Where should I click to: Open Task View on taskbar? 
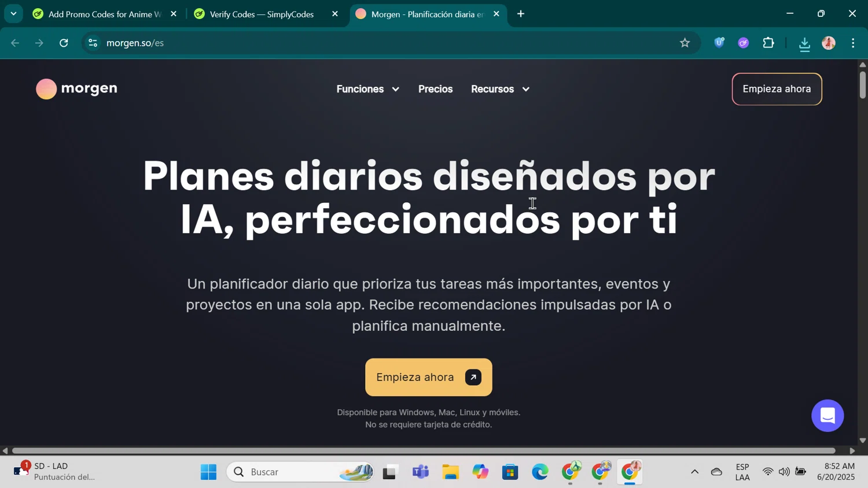[391, 472]
